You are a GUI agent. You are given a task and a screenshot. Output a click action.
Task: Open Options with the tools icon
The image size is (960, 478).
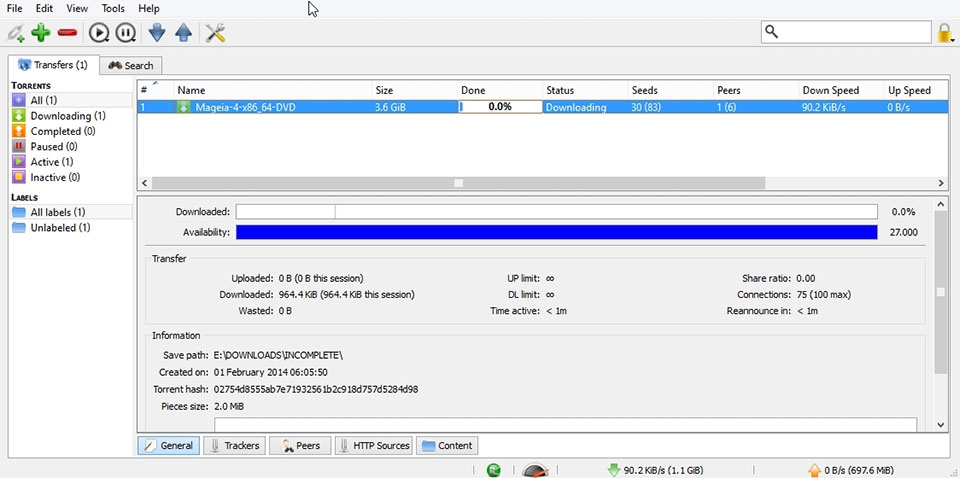click(x=216, y=32)
